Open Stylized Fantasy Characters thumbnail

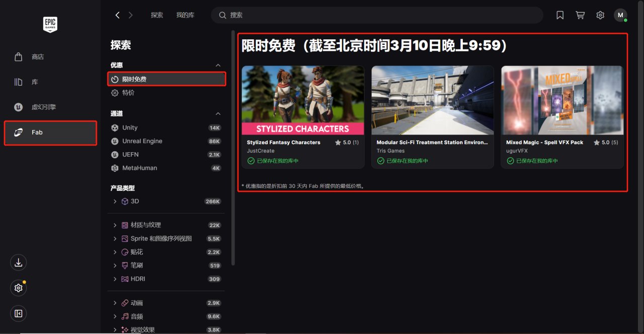click(x=303, y=100)
